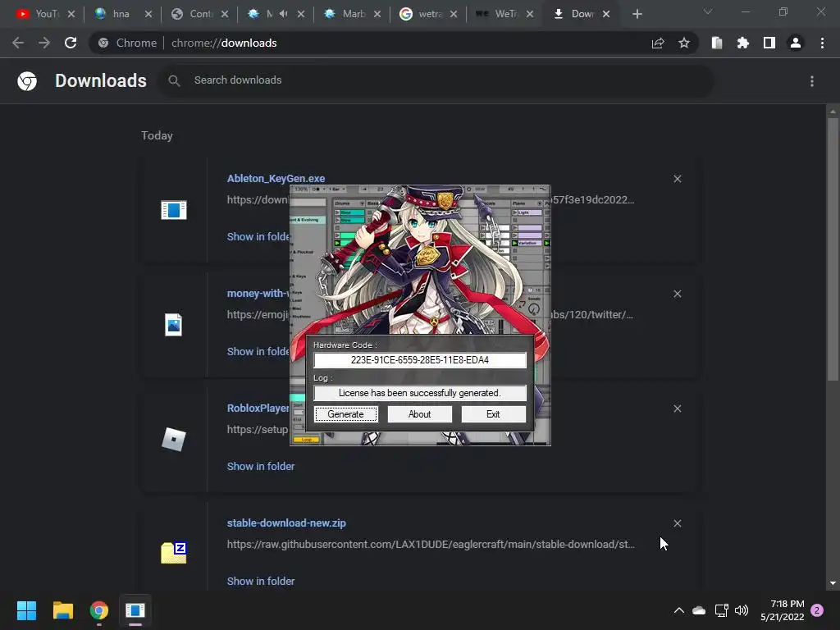Click the Roblox file icon
The width and height of the screenshot is (840, 630).
coord(174,440)
